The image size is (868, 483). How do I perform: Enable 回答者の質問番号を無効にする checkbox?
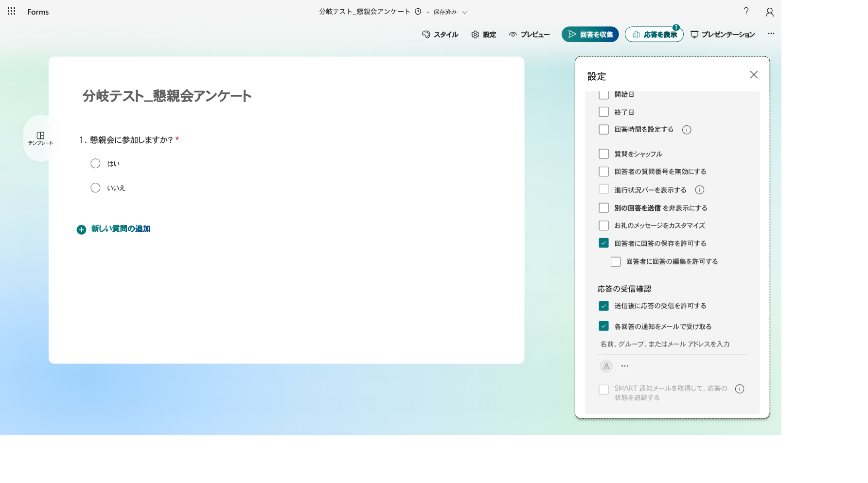603,172
